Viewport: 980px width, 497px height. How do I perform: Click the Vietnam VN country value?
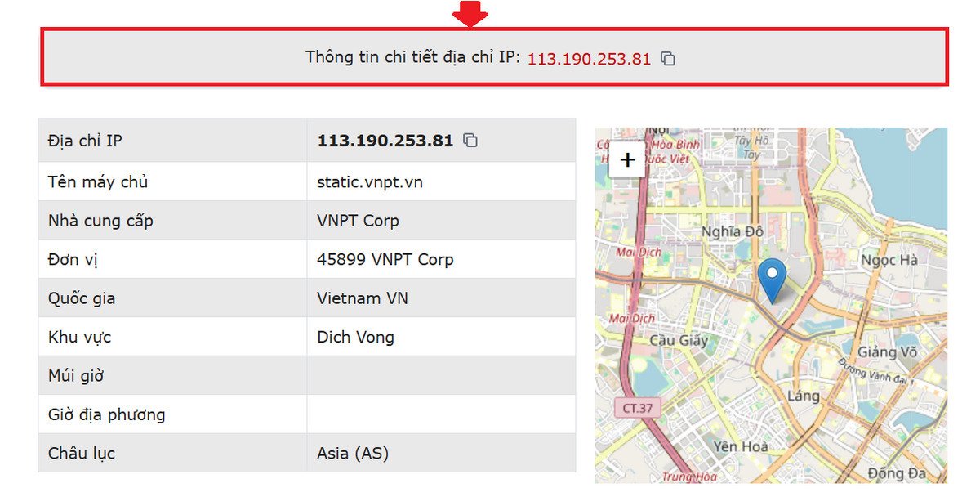click(363, 298)
